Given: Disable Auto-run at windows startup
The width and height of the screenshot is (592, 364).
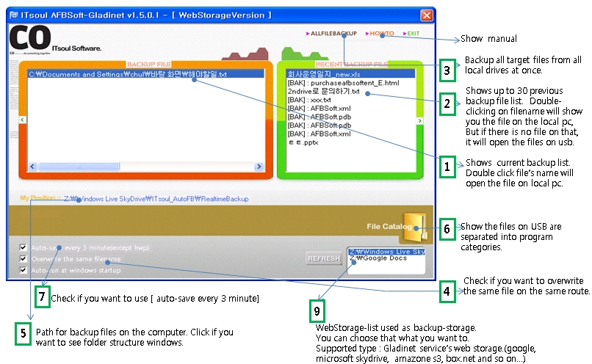Looking at the screenshot, I should pyautogui.click(x=24, y=271).
